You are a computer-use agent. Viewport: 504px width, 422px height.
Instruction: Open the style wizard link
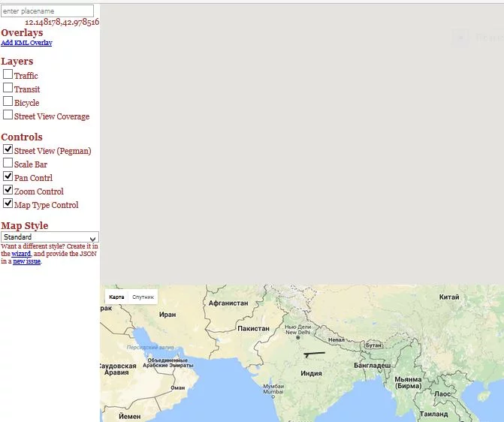pos(21,254)
